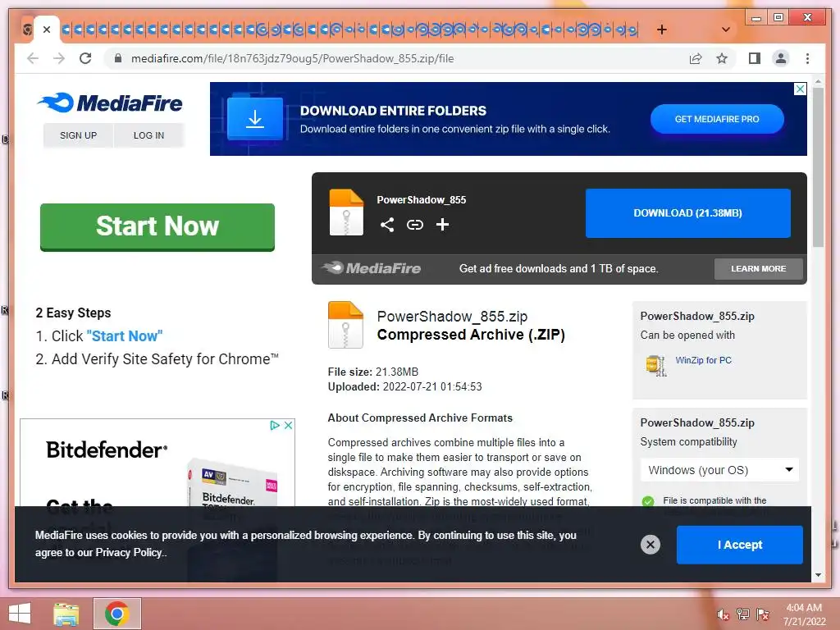The image size is (840, 630).
Task: Click the DOWNLOAD (21.38MB) button
Action: 688,213
